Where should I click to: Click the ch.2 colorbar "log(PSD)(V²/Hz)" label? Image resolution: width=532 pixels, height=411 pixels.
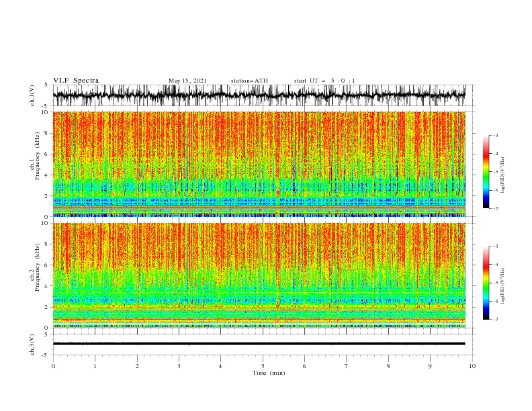coord(502,286)
